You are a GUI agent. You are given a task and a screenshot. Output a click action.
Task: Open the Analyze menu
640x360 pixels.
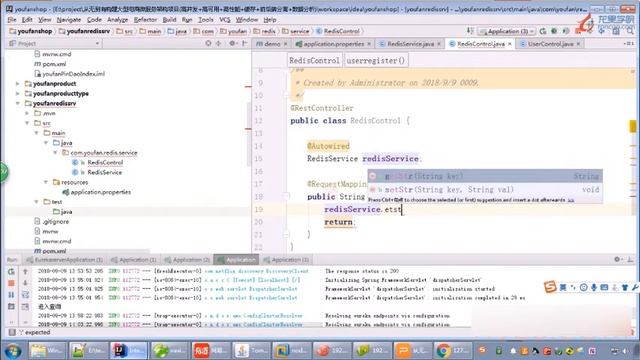tap(118, 20)
